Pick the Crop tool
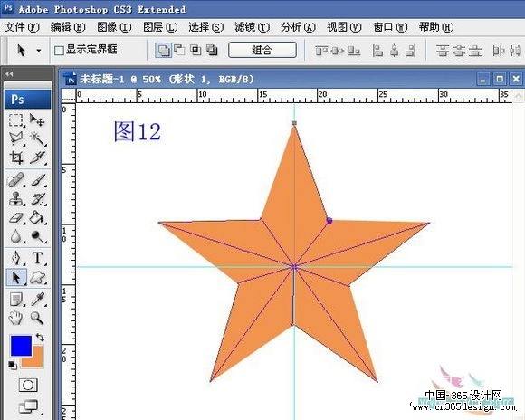Viewport: 525px width, 420px height. coord(16,157)
